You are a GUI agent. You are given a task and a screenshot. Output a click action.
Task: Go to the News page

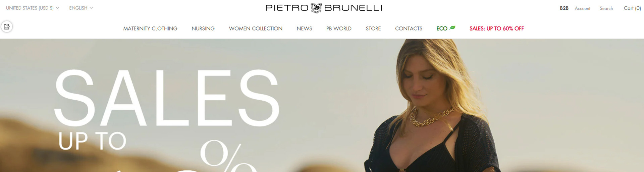pyautogui.click(x=304, y=28)
